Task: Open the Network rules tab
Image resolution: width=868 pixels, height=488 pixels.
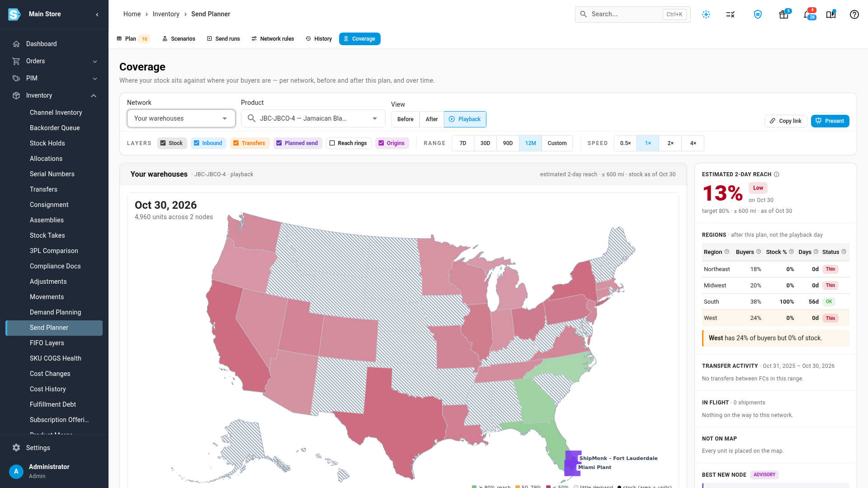Action: coord(273,39)
